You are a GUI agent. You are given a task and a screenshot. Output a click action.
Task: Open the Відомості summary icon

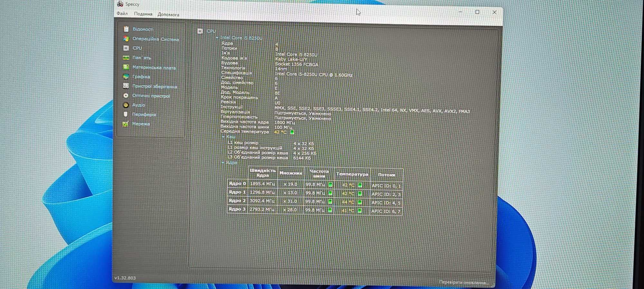(x=126, y=29)
